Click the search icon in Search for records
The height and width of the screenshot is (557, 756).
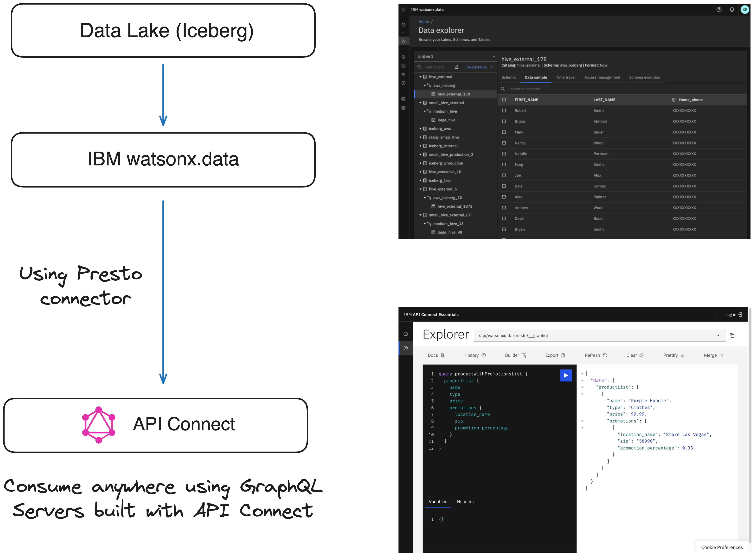tap(503, 89)
